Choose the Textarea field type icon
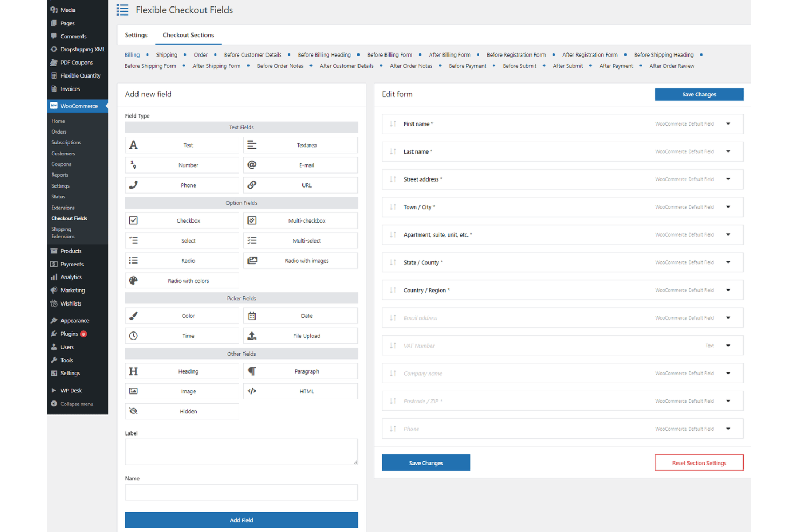The height and width of the screenshot is (532, 798). tap(252, 145)
